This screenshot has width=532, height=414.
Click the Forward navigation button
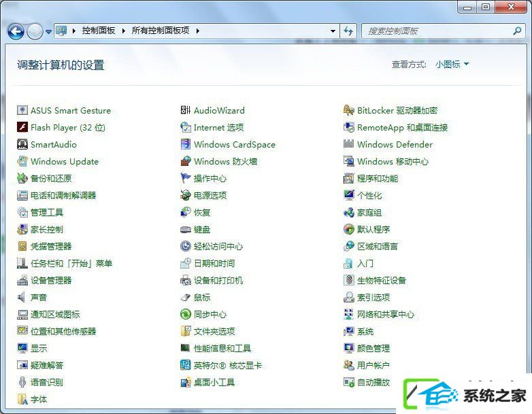pyautogui.click(x=35, y=31)
